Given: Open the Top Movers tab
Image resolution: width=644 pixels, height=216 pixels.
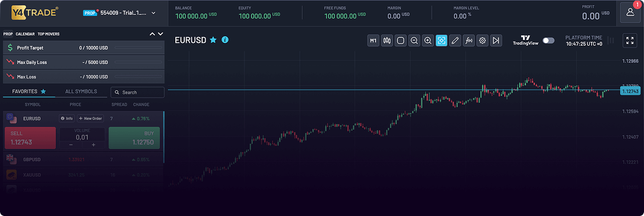Looking at the screenshot, I should [49, 34].
